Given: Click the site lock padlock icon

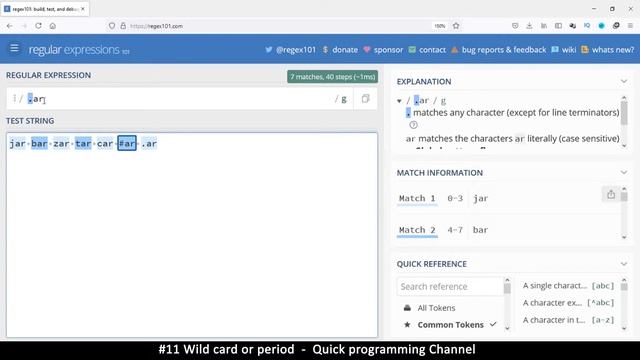Looking at the screenshot, I should [123, 26].
